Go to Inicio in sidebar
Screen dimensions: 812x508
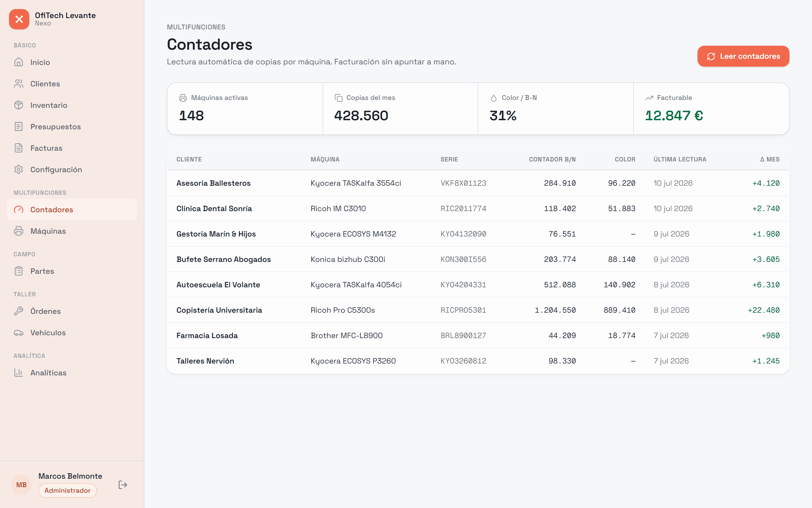[x=72, y=62]
